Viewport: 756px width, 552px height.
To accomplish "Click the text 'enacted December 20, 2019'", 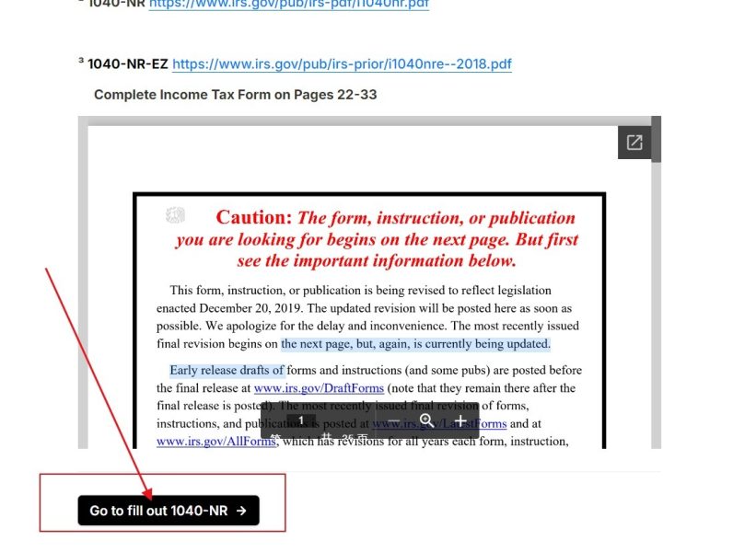I will [x=229, y=308].
